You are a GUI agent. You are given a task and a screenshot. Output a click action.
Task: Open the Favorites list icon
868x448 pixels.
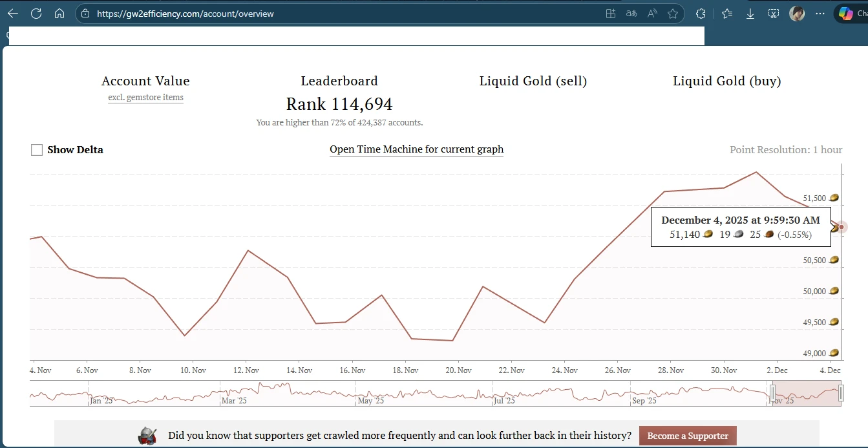pos(727,14)
